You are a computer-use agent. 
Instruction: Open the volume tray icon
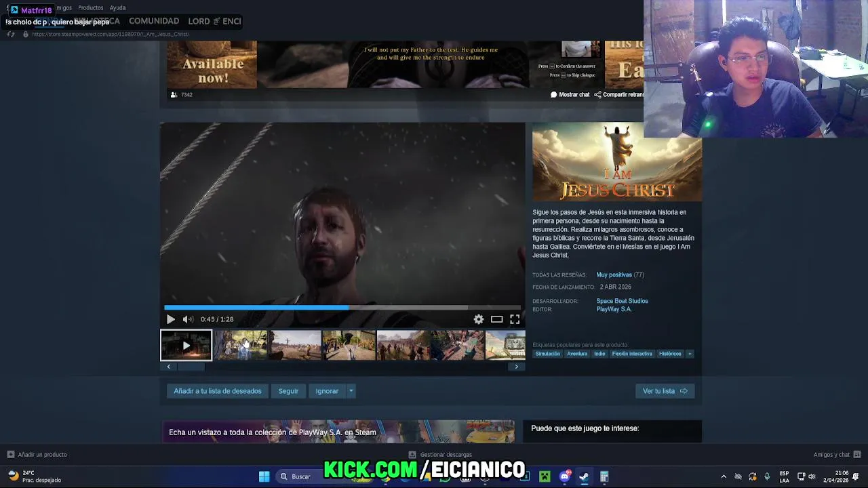812,476
